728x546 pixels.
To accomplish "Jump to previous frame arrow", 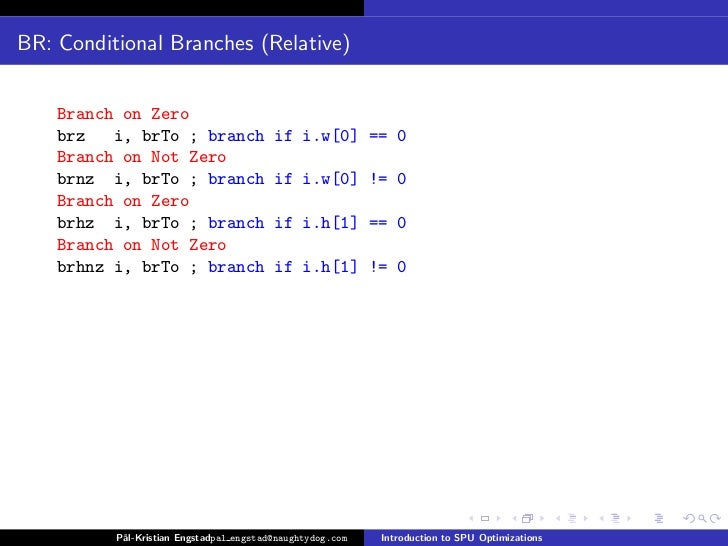I will pos(514,518).
